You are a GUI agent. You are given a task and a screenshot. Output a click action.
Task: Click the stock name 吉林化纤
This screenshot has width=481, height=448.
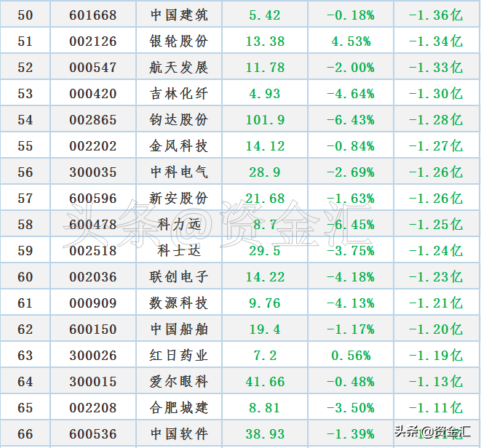click(x=179, y=94)
